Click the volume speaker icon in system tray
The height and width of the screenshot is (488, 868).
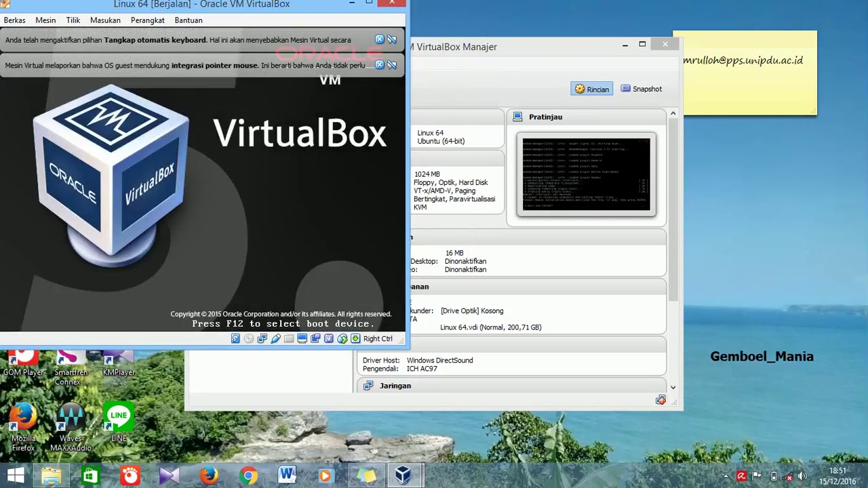pos(802,476)
